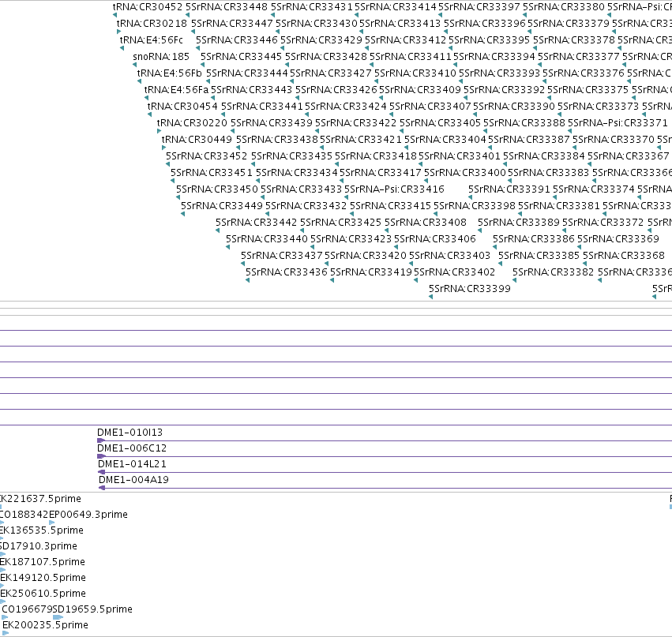Click the purple arrow start of DME1-010I13
This screenshot has height=637, width=672.
click(x=101, y=440)
